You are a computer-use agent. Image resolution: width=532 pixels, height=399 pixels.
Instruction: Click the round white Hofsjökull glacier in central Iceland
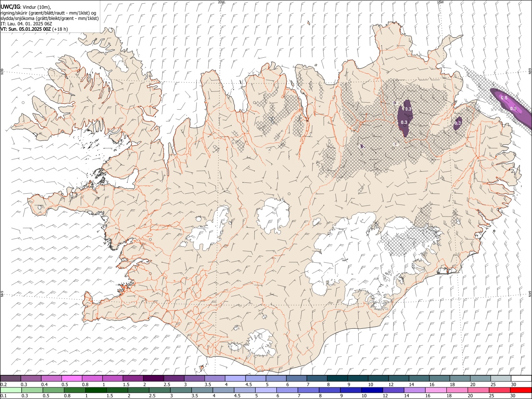273,216
